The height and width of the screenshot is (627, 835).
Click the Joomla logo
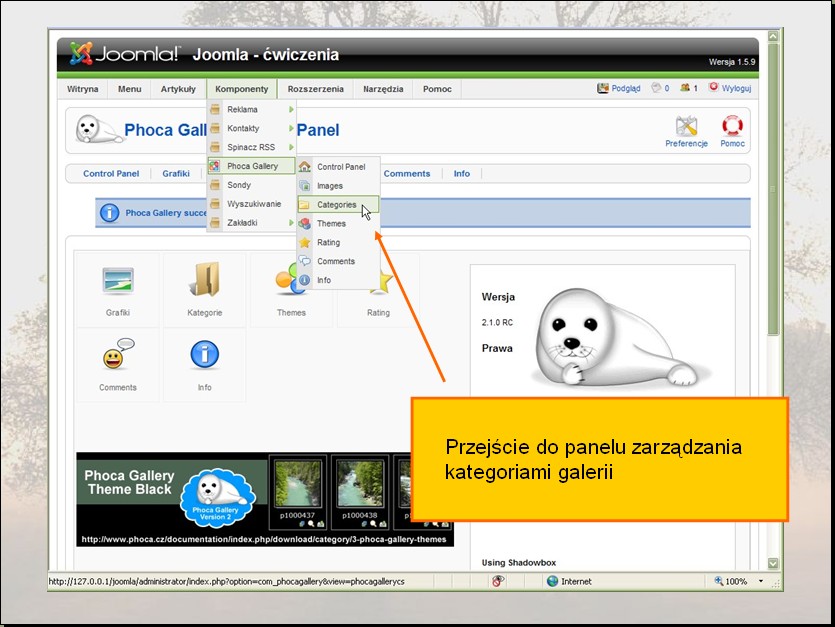[125, 53]
